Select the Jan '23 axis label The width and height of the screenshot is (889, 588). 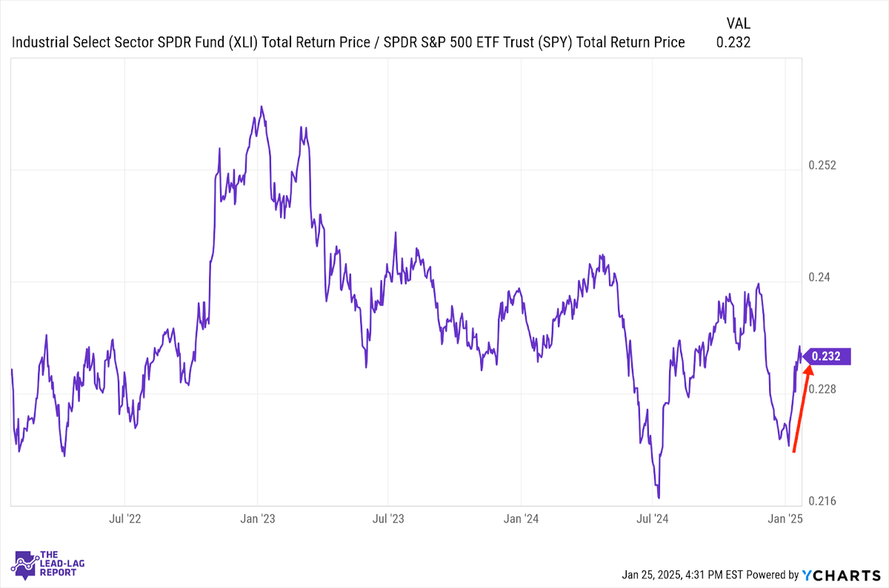(x=258, y=518)
